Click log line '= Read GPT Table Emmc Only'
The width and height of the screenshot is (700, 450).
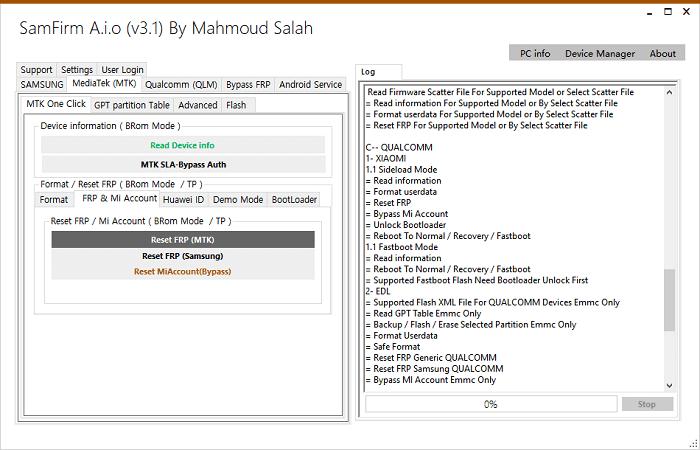(x=423, y=313)
